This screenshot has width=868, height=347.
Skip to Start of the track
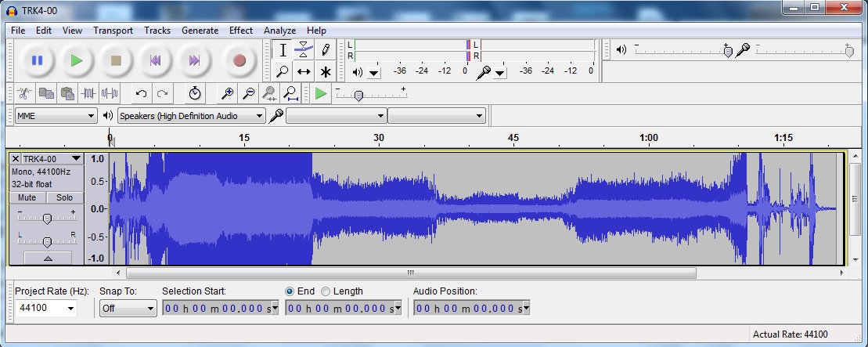tap(156, 60)
